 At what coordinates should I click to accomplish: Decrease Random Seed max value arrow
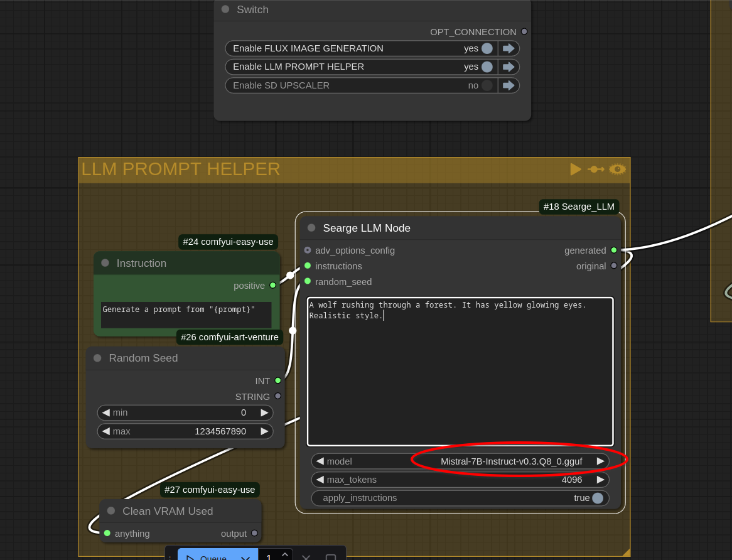click(106, 431)
